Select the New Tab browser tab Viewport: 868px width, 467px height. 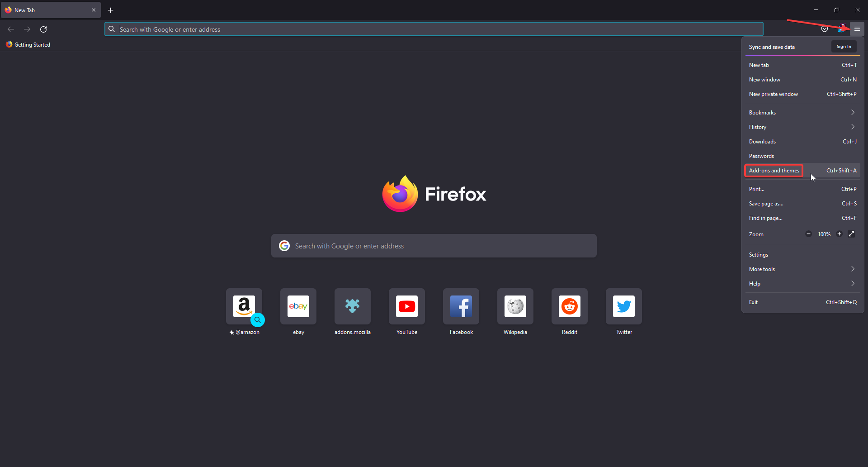51,10
